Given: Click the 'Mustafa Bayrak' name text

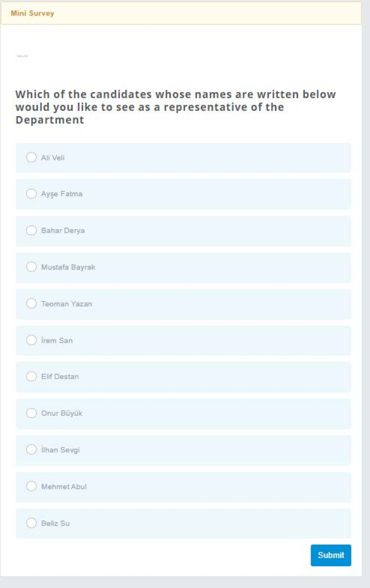Looking at the screenshot, I should tap(68, 267).
